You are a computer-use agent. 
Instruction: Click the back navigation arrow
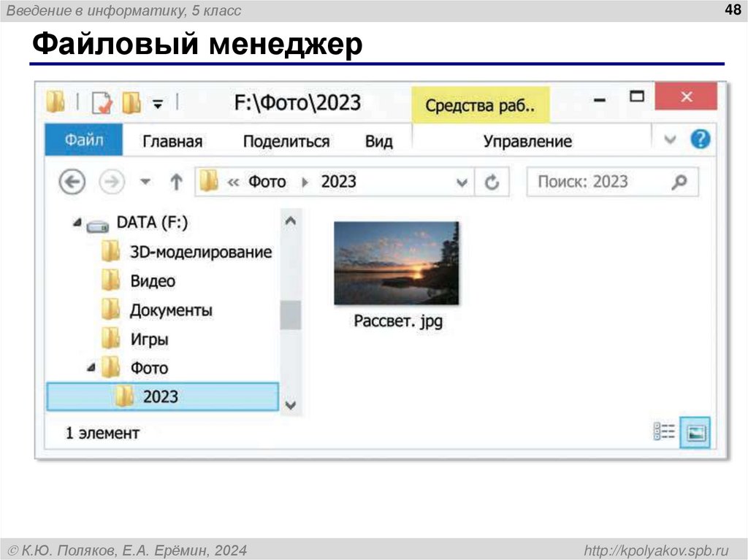click(71, 181)
